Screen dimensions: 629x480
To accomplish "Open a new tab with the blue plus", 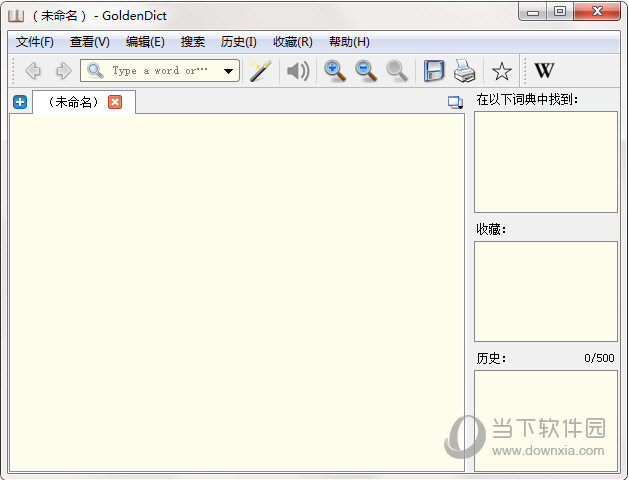I will coord(20,102).
